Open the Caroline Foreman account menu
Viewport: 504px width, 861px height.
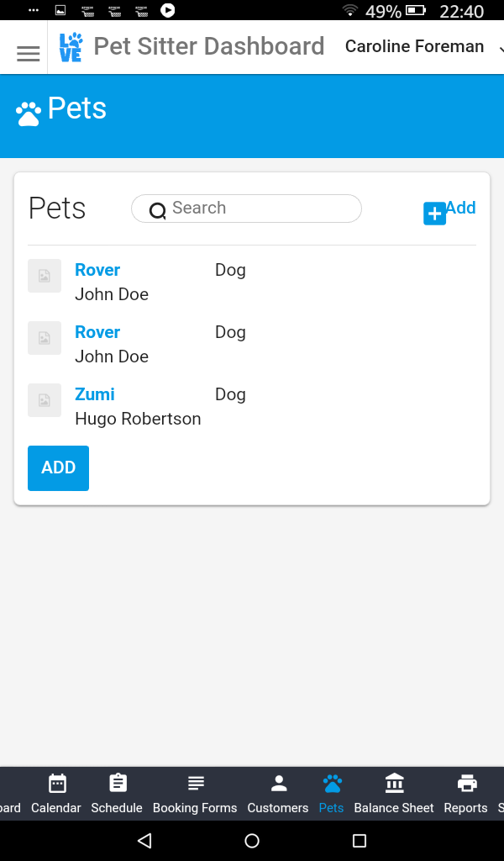coord(414,46)
